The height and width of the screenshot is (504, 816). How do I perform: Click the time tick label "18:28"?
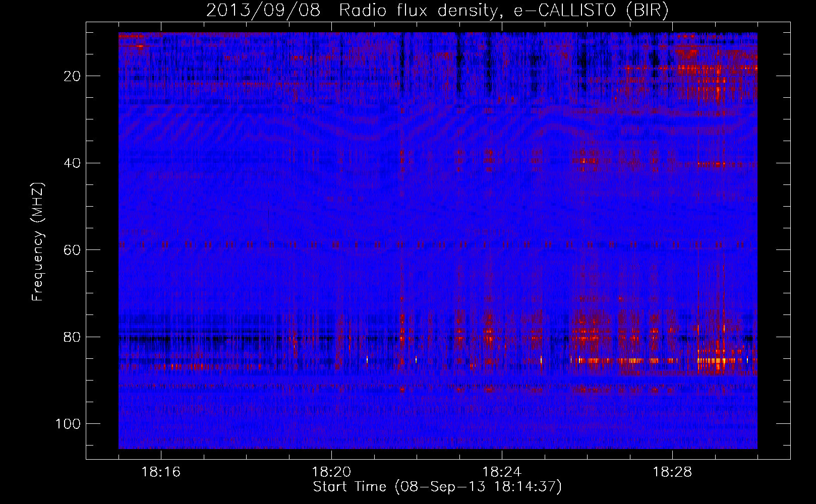pyautogui.click(x=672, y=472)
